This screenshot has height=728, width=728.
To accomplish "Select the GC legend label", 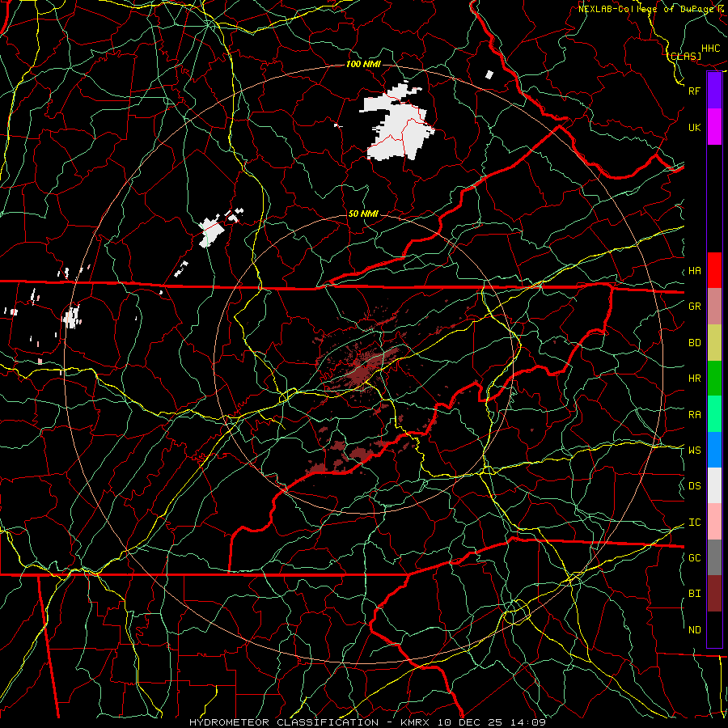I will point(694,558).
